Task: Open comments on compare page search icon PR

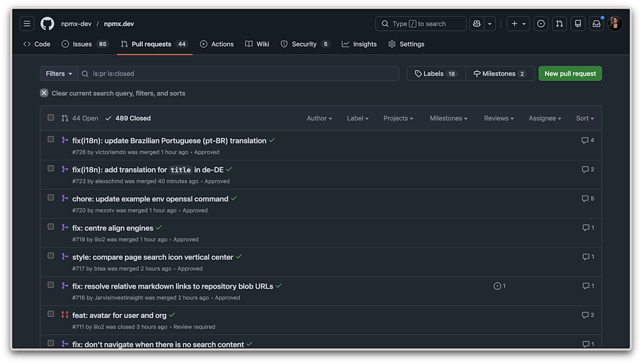Action: 588,256
